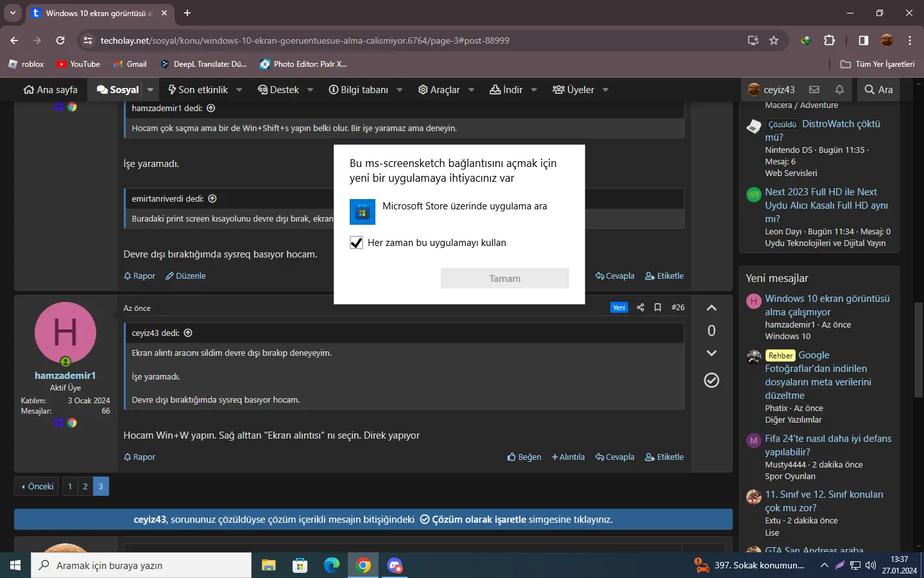Image resolution: width=924 pixels, height=578 pixels.
Task: Open ceyiz43 account menu
Action: click(771, 90)
